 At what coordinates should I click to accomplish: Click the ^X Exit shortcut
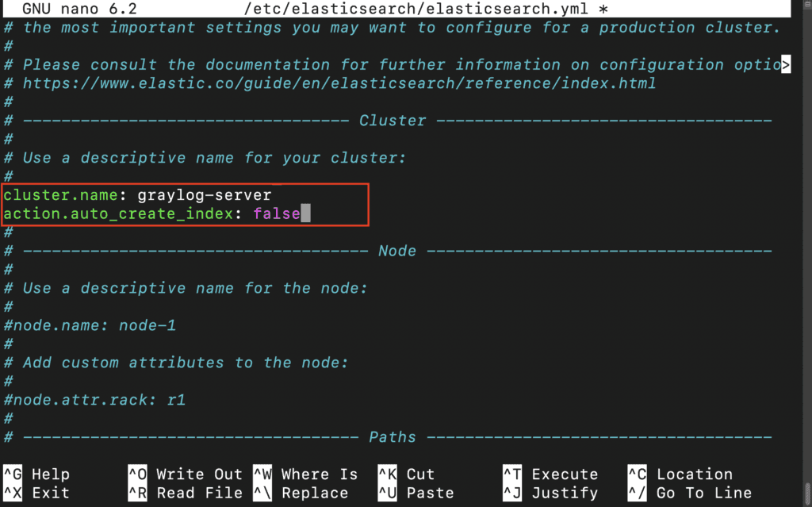(x=36, y=493)
